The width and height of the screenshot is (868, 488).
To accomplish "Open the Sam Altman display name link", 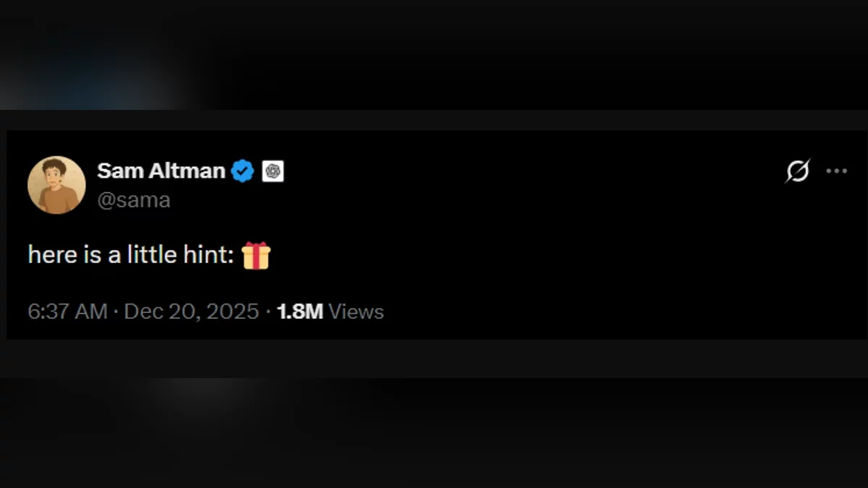I will pos(161,171).
